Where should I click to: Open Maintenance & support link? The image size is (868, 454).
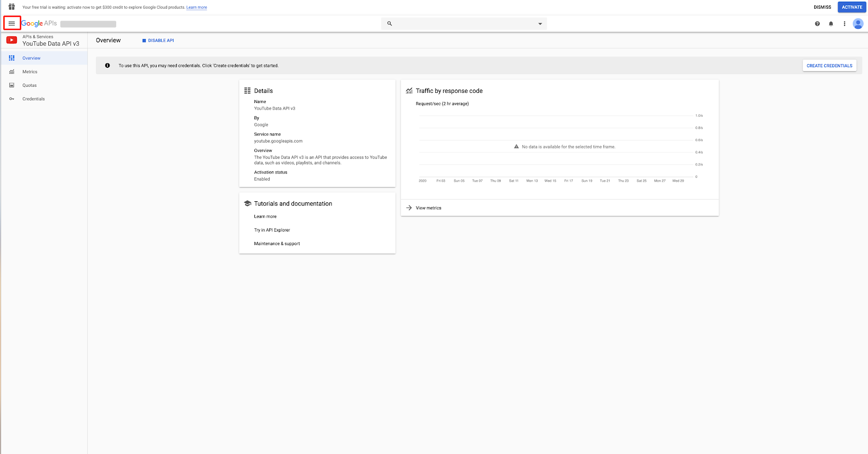277,244
